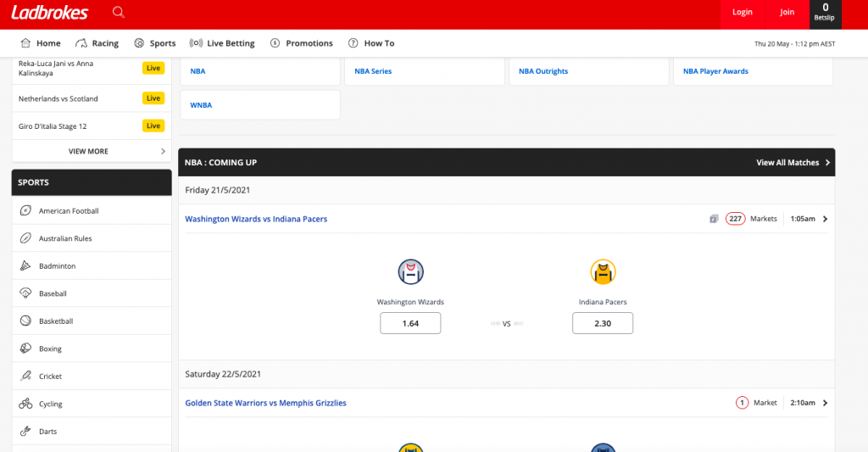Open the Sports menu item
This screenshot has height=452, width=868.
(154, 43)
